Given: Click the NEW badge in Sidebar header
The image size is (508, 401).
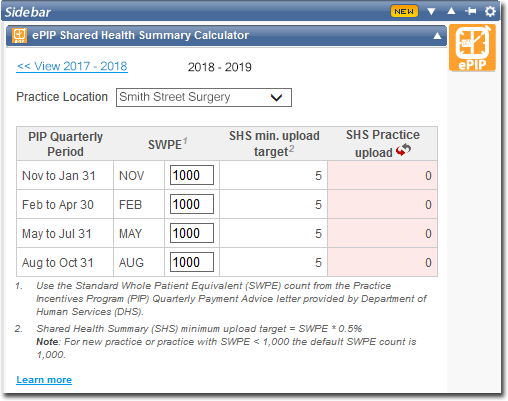Looking at the screenshot, I should [404, 11].
